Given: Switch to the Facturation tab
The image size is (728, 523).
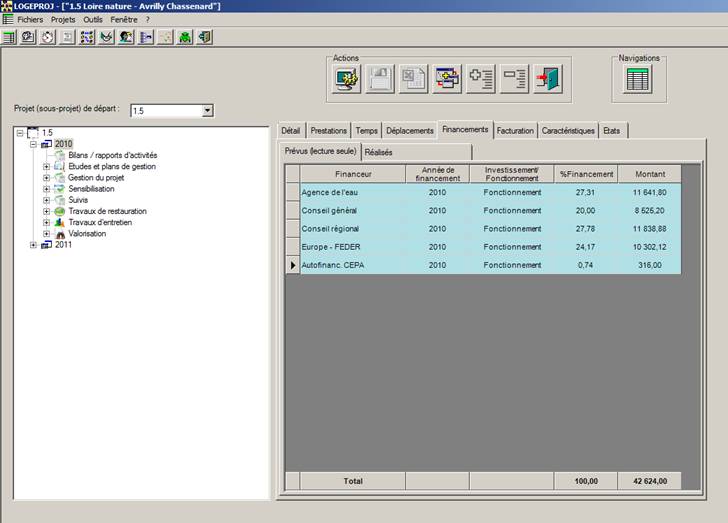Looking at the screenshot, I should coord(515,130).
